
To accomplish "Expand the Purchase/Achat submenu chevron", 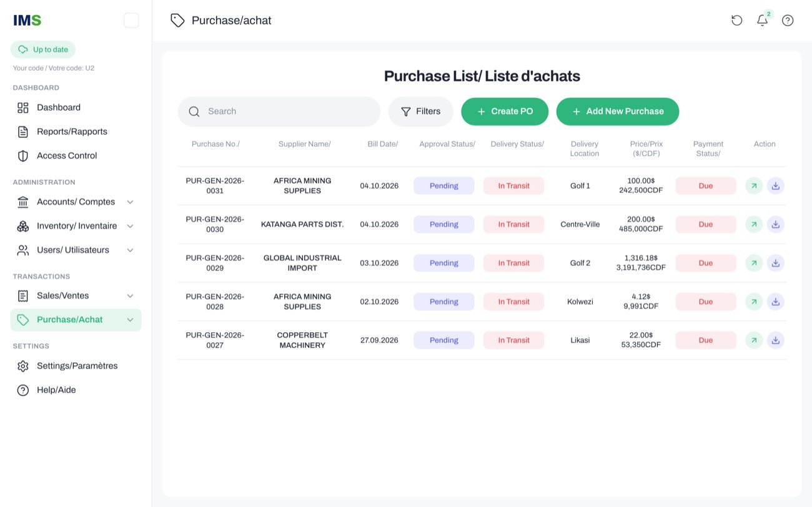I will (130, 320).
